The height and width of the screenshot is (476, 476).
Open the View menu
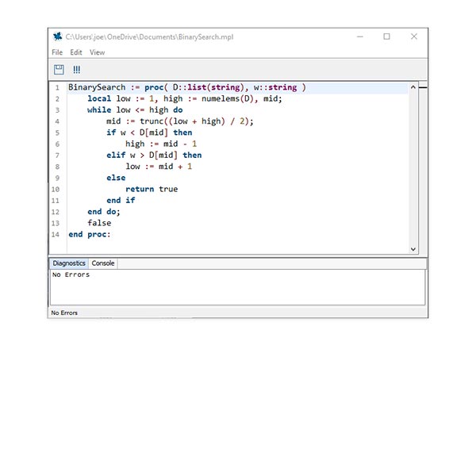(97, 52)
